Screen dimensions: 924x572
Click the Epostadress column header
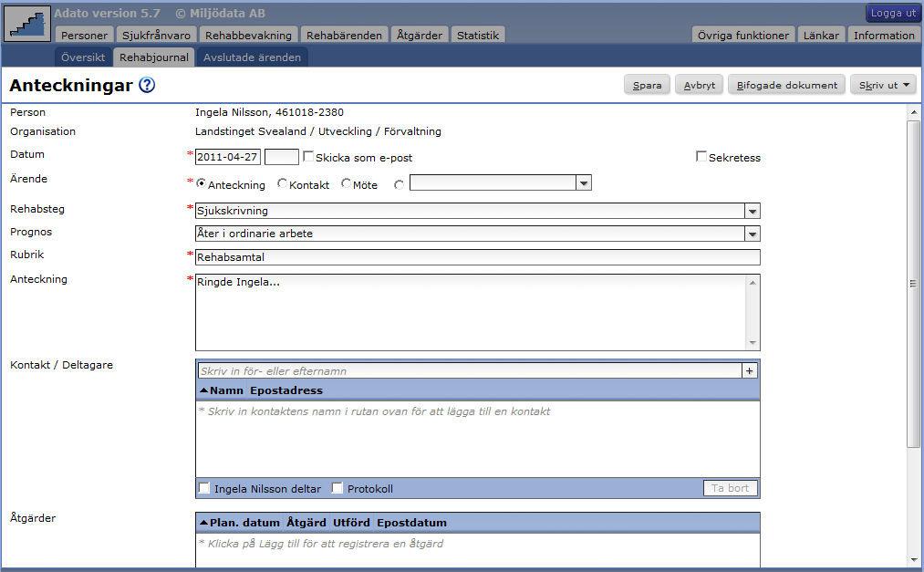point(286,390)
